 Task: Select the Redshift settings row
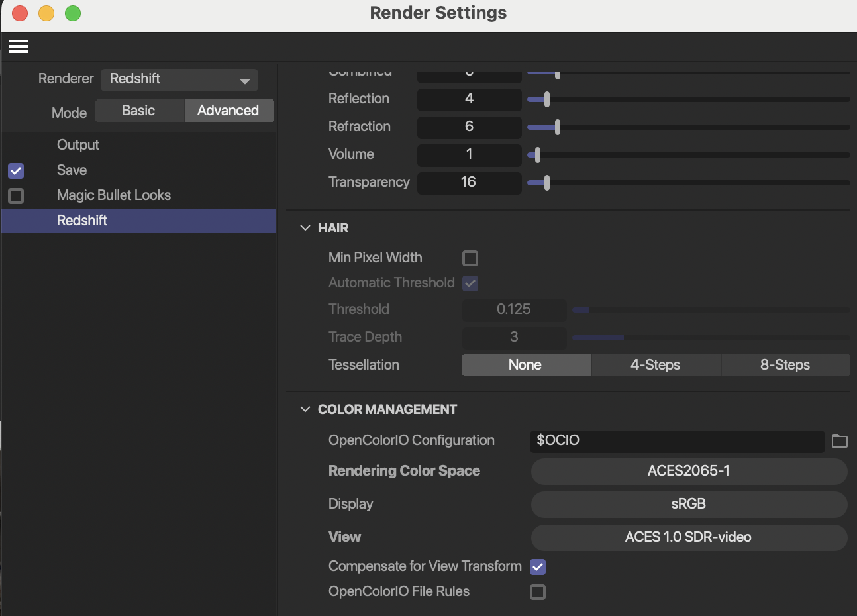(138, 221)
